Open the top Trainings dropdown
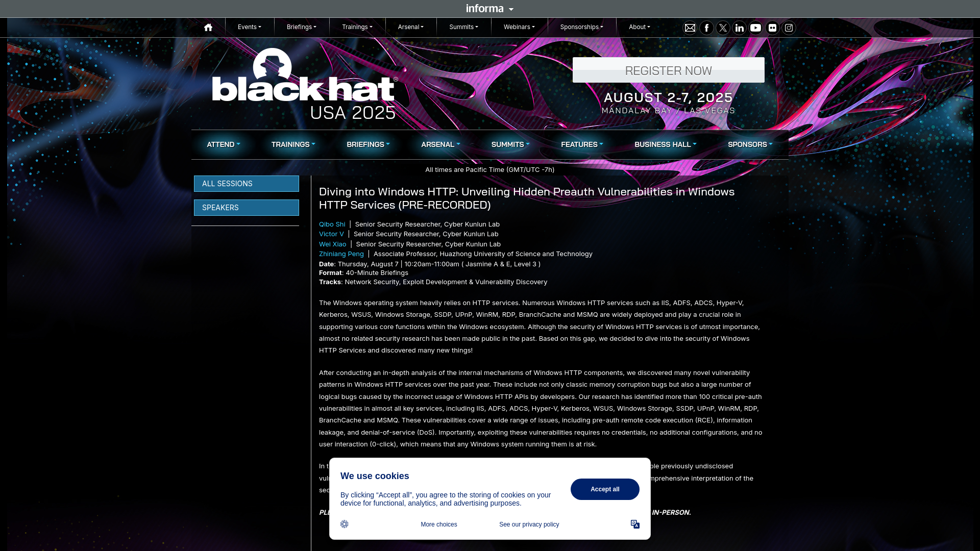980x551 pixels. pos(357,27)
